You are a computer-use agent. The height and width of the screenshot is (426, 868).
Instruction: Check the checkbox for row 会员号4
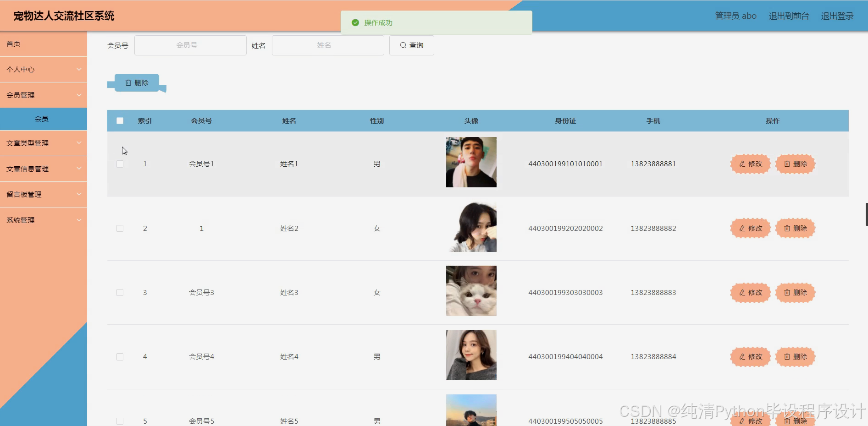120,357
